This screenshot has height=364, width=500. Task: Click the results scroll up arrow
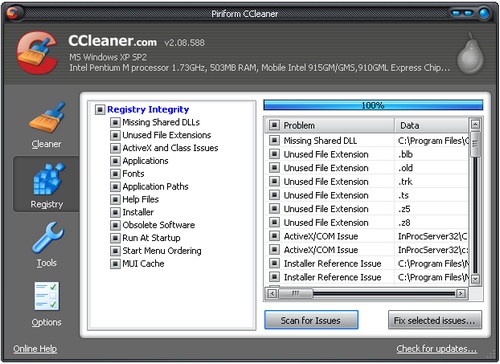[475, 124]
